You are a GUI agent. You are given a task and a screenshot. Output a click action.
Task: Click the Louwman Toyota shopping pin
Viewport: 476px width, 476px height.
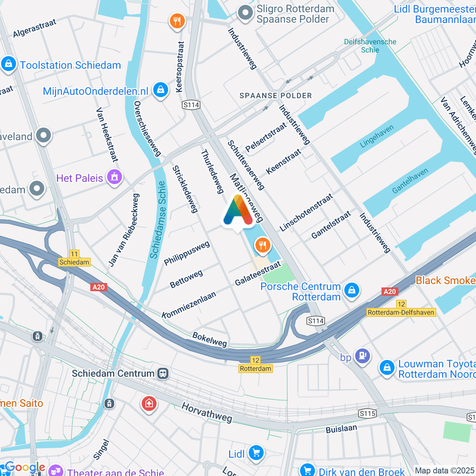[387, 368]
